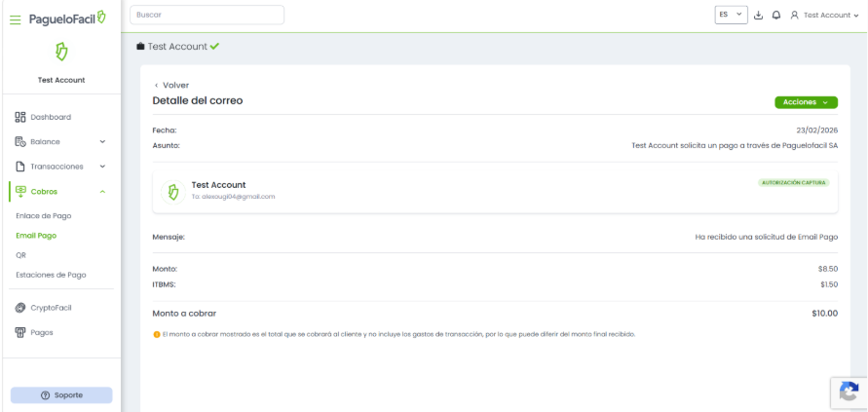Click the green verified checkmark icon

click(x=214, y=46)
